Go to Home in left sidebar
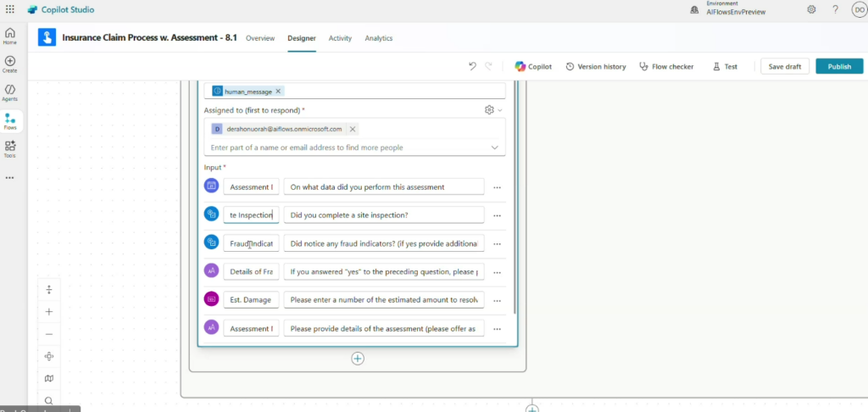 tap(10, 36)
